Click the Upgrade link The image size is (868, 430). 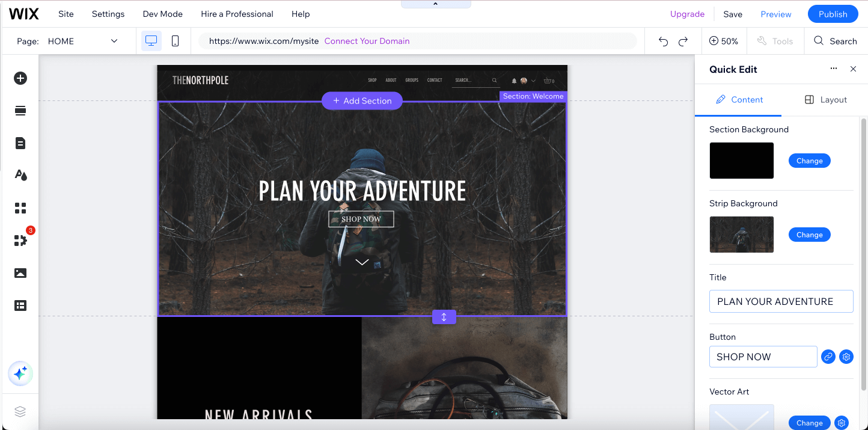pyautogui.click(x=687, y=14)
